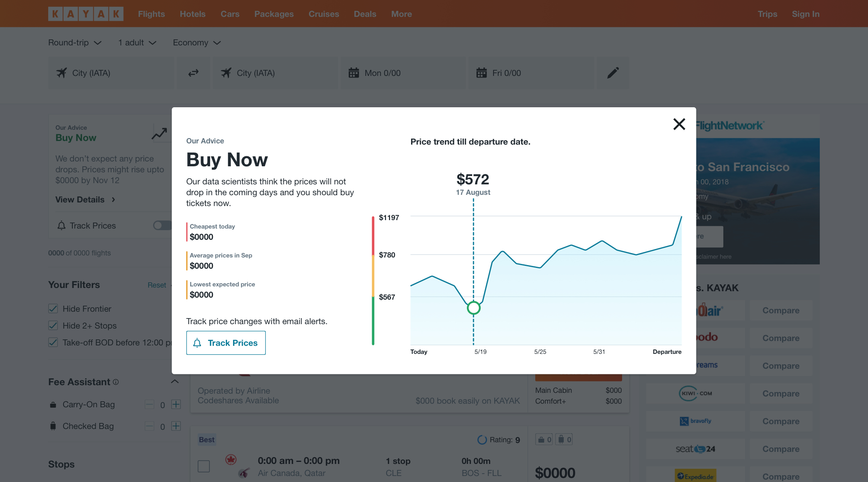Uncheck the Hide Frontier filter
This screenshot has height=482, width=868.
(x=53, y=308)
